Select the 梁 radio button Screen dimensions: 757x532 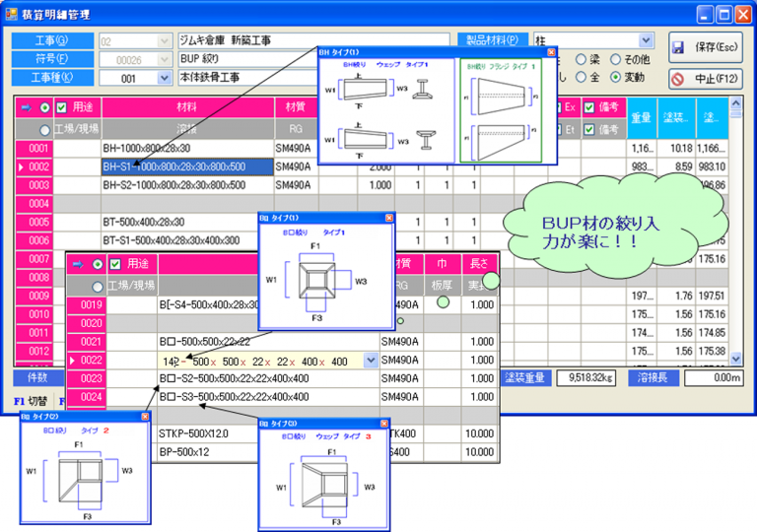(x=581, y=59)
